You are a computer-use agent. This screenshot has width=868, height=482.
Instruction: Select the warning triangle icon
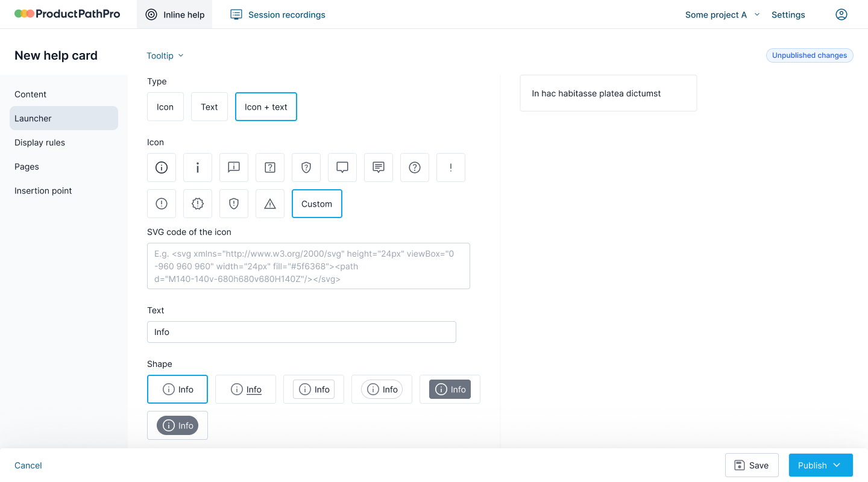270,204
